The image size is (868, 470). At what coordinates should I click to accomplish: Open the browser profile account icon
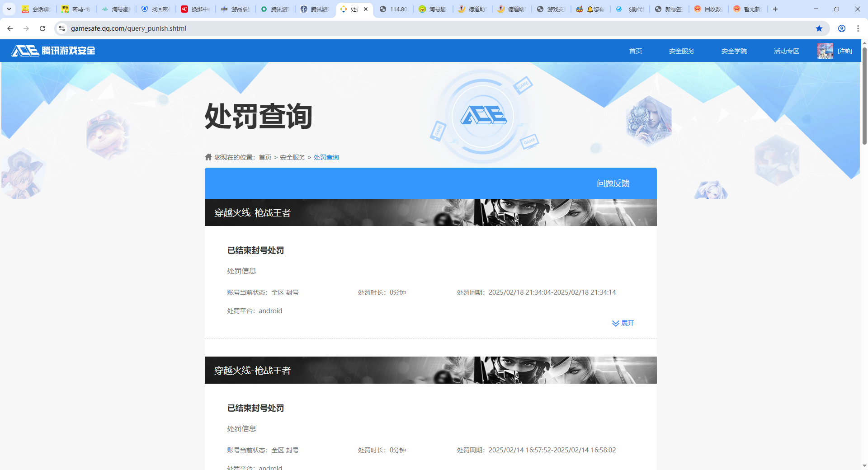tap(841, 28)
